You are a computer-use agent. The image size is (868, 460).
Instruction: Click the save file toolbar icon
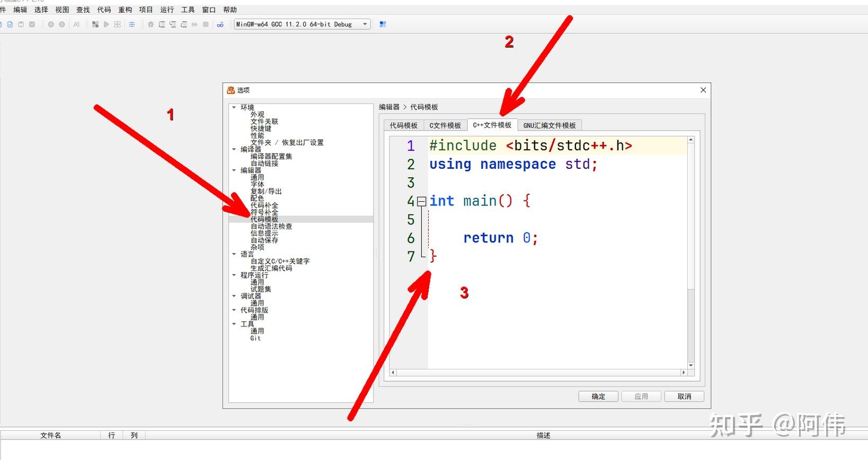[x=21, y=24]
